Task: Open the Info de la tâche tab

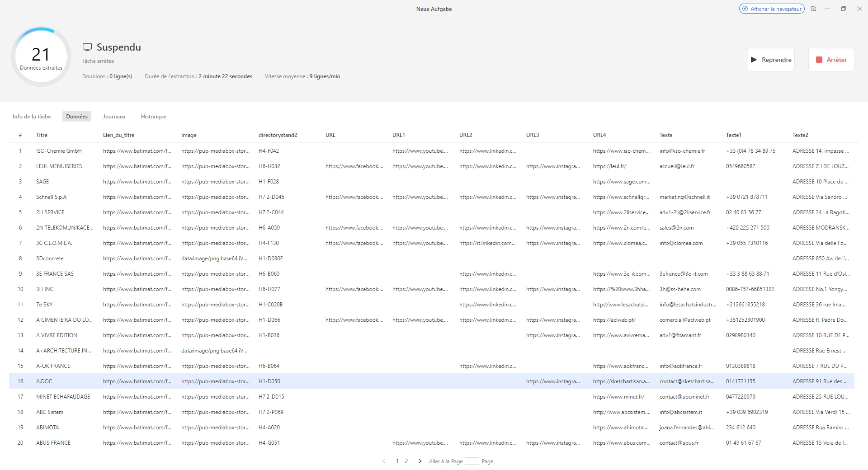Action: click(x=32, y=117)
